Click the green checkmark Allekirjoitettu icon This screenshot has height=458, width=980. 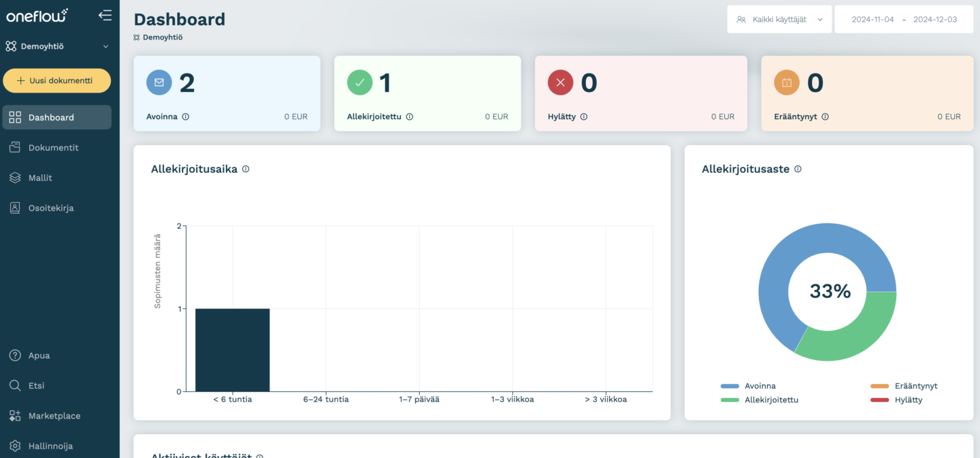pos(360,82)
